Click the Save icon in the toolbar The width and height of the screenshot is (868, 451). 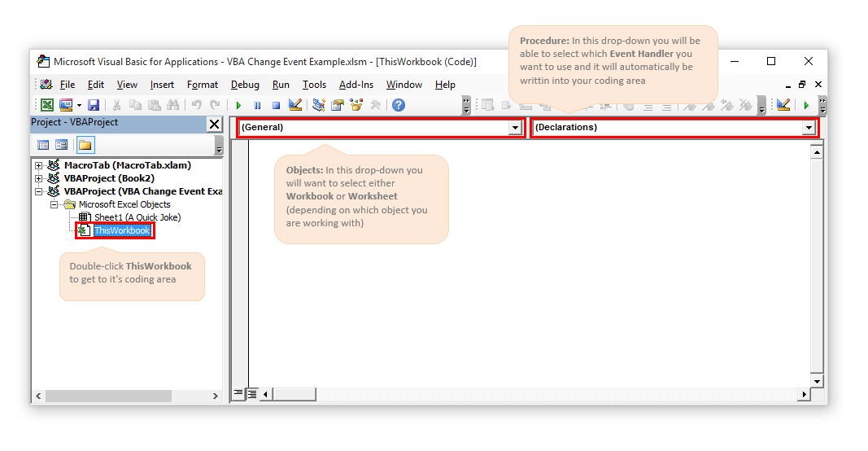tap(94, 105)
